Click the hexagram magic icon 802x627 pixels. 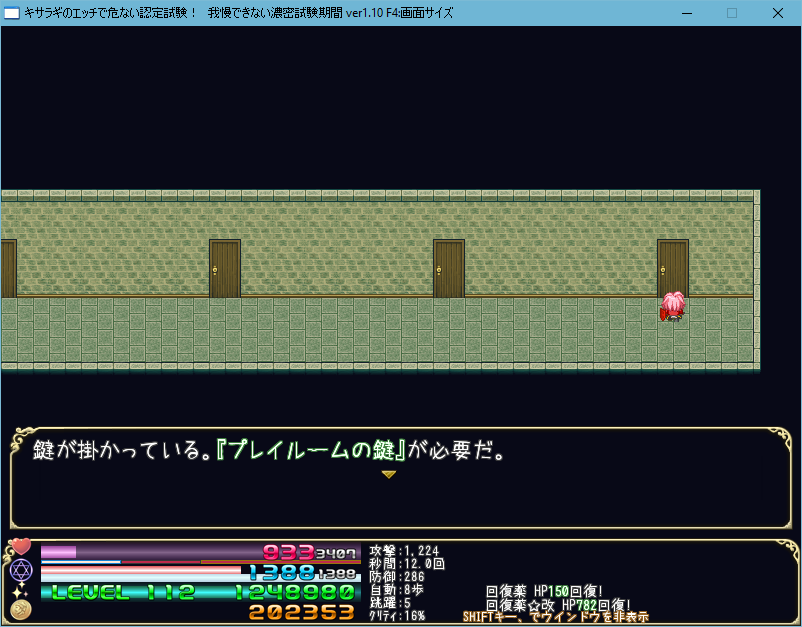(20, 570)
